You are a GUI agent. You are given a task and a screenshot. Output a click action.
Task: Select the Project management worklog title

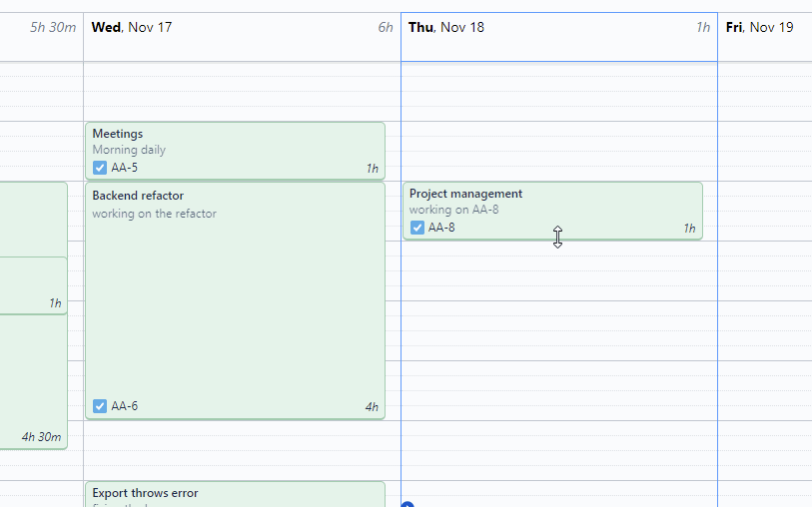[x=465, y=194]
